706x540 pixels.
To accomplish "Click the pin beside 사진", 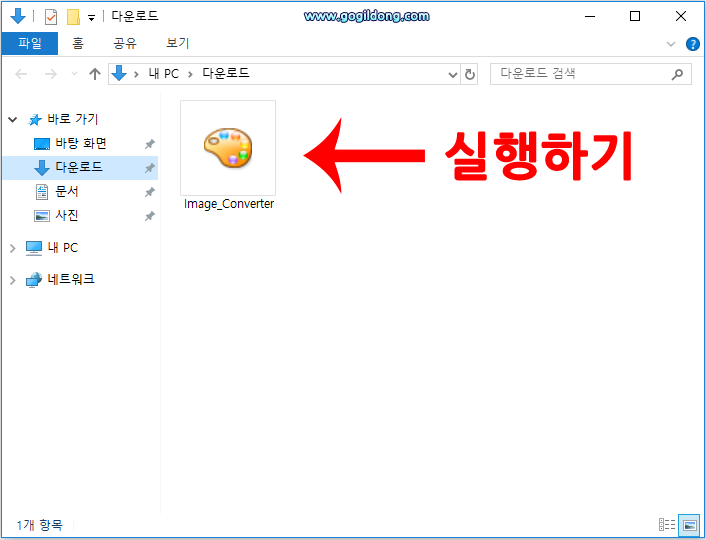I will click(149, 216).
